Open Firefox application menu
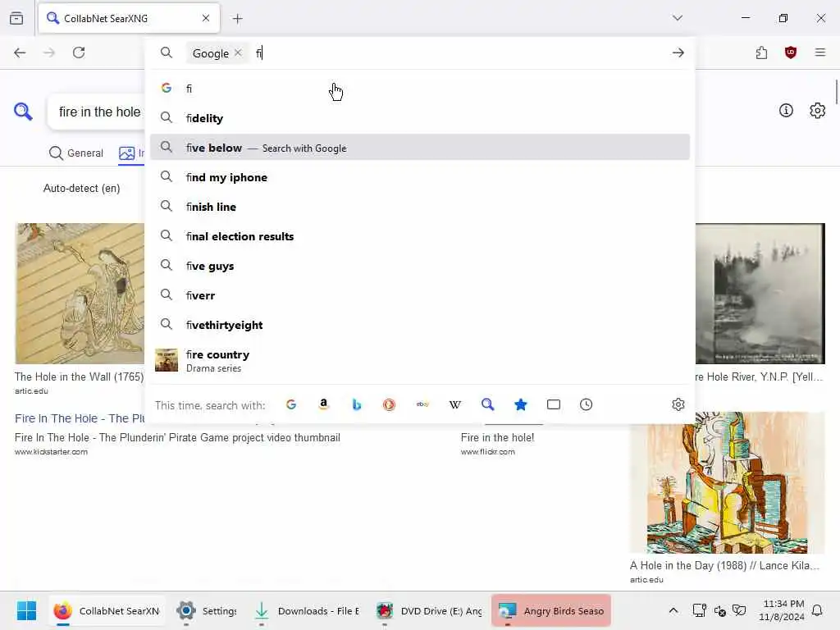840x630 pixels. (820, 52)
